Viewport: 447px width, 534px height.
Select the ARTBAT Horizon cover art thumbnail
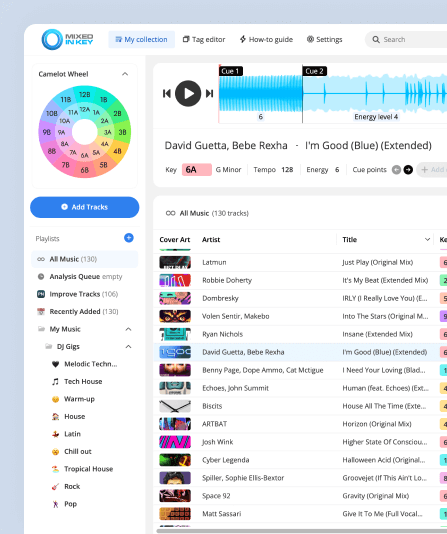175,424
